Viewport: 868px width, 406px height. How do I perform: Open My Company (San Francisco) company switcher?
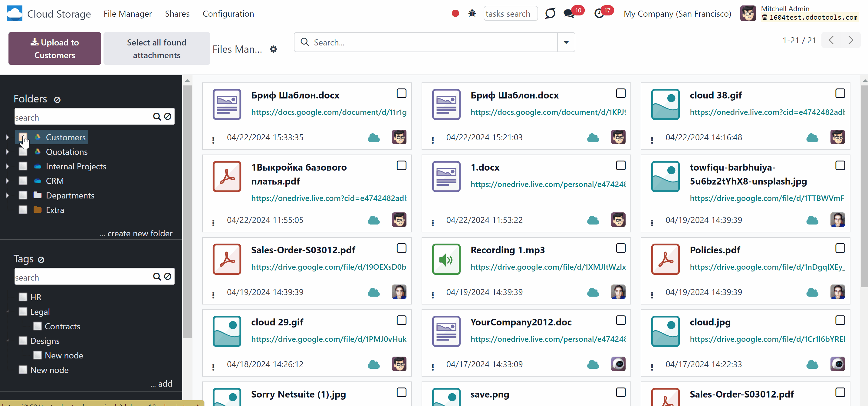(x=677, y=14)
